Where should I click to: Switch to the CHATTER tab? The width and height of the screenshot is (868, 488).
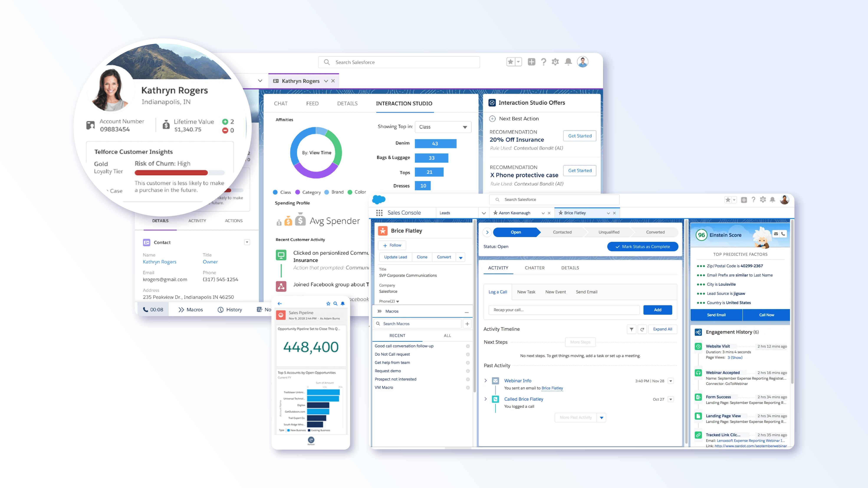[534, 268]
